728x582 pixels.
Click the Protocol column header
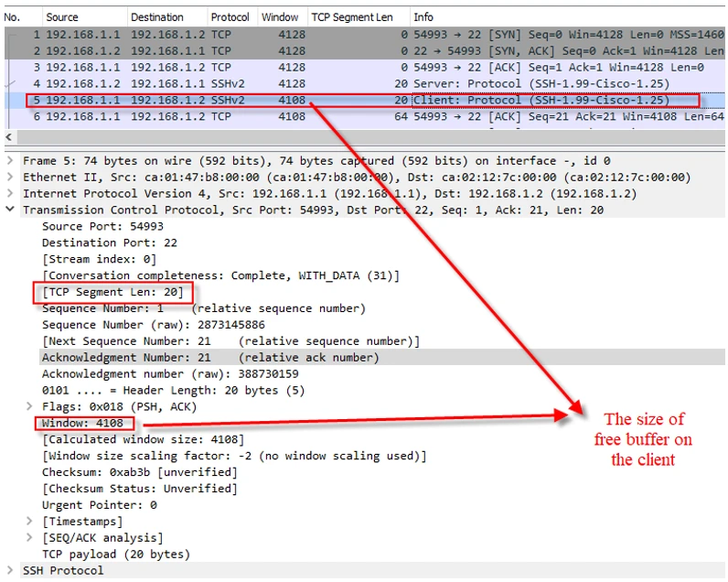click(230, 17)
